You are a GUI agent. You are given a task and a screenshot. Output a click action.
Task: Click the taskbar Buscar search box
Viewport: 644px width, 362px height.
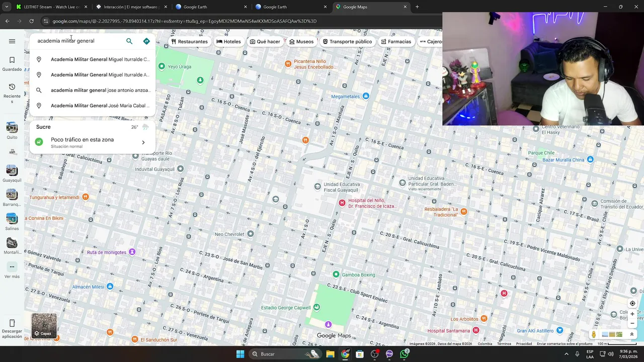285,354
